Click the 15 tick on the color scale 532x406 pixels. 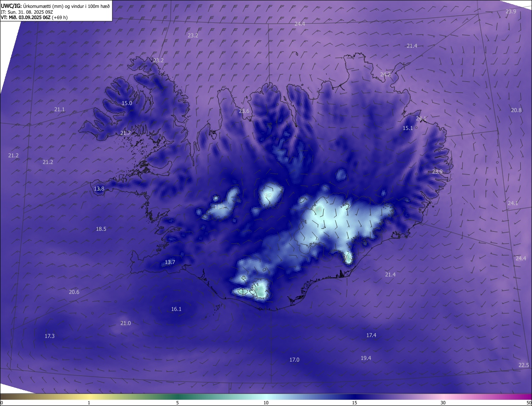(x=355, y=403)
